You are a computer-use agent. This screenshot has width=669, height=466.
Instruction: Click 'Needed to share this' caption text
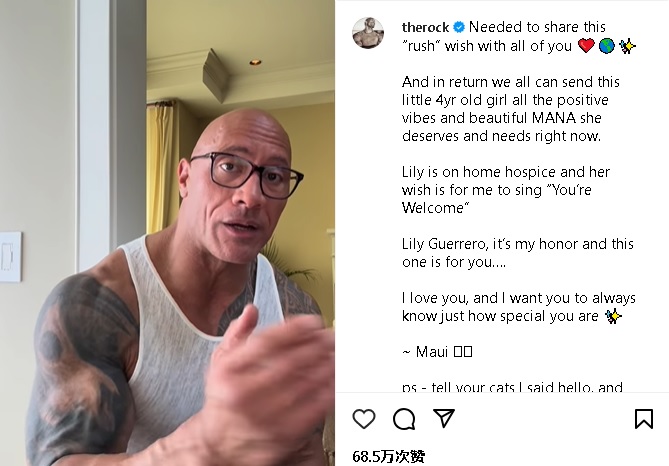537,27
